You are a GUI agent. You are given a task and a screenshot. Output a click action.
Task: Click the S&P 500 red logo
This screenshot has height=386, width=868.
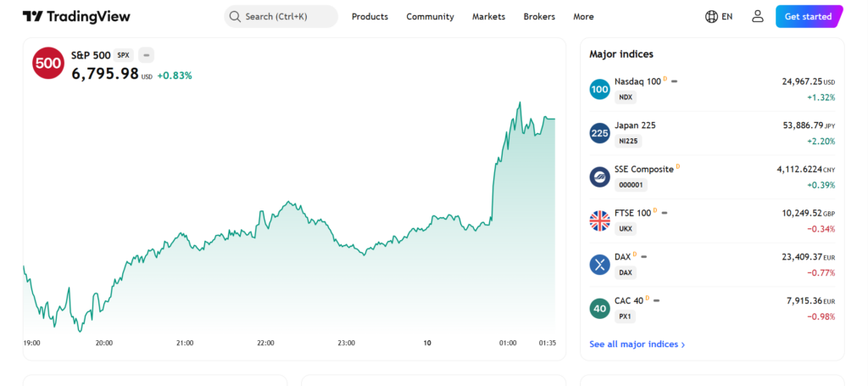tap(48, 63)
